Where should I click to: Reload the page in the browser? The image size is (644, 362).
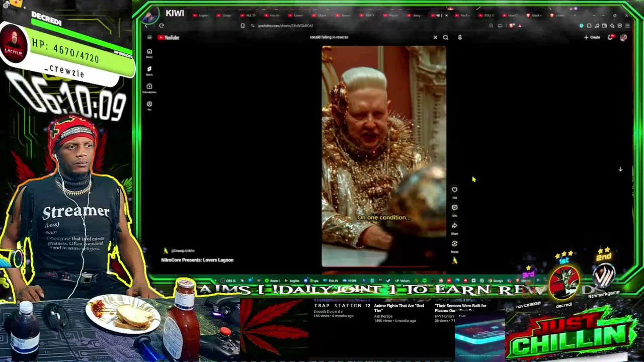pyautogui.click(x=162, y=26)
